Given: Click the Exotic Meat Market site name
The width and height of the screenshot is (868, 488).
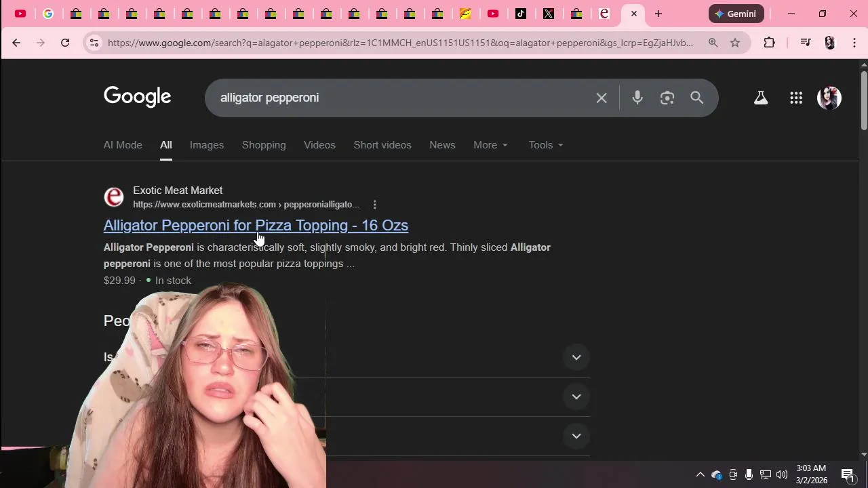Looking at the screenshot, I should point(178,190).
